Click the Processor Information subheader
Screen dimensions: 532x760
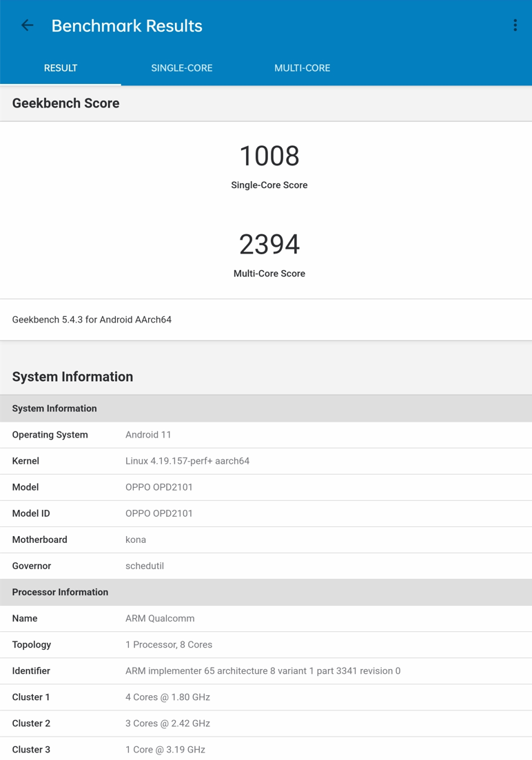tap(266, 592)
